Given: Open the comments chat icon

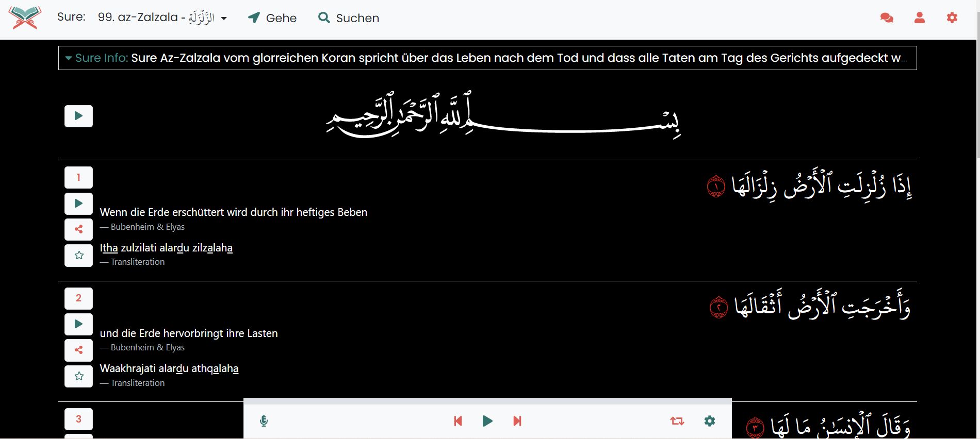Looking at the screenshot, I should click(x=887, y=18).
